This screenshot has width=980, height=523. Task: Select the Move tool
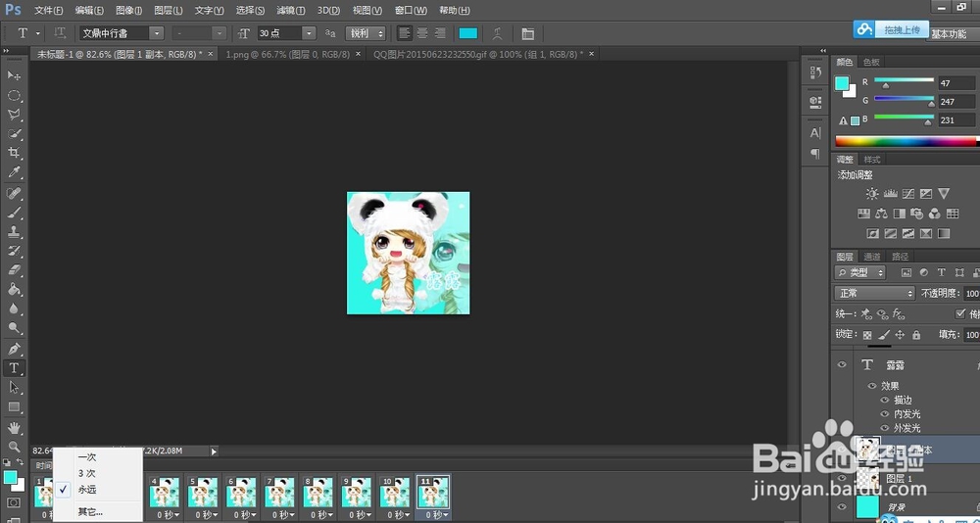tap(14, 75)
